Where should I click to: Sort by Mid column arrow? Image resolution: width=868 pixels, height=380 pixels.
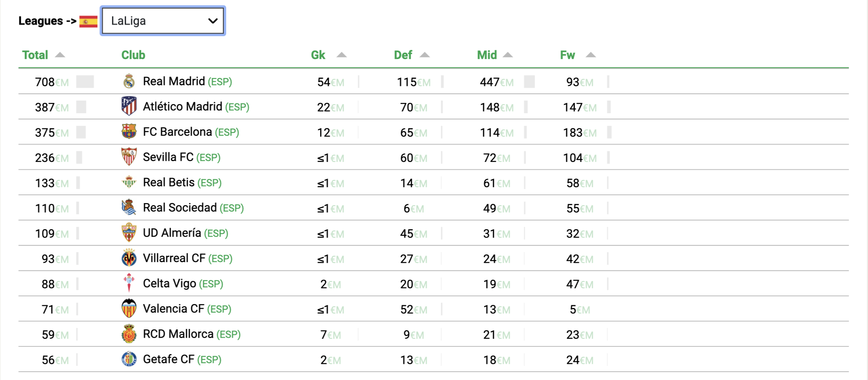(x=508, y=55)
